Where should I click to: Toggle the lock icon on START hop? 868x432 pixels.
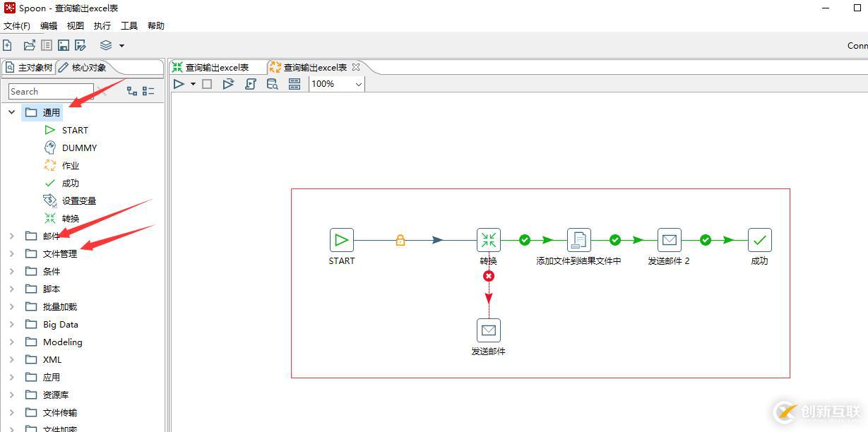(400, 240)
